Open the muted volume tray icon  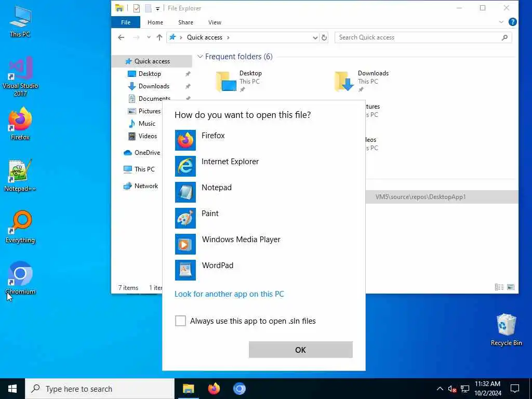(452, 389)
